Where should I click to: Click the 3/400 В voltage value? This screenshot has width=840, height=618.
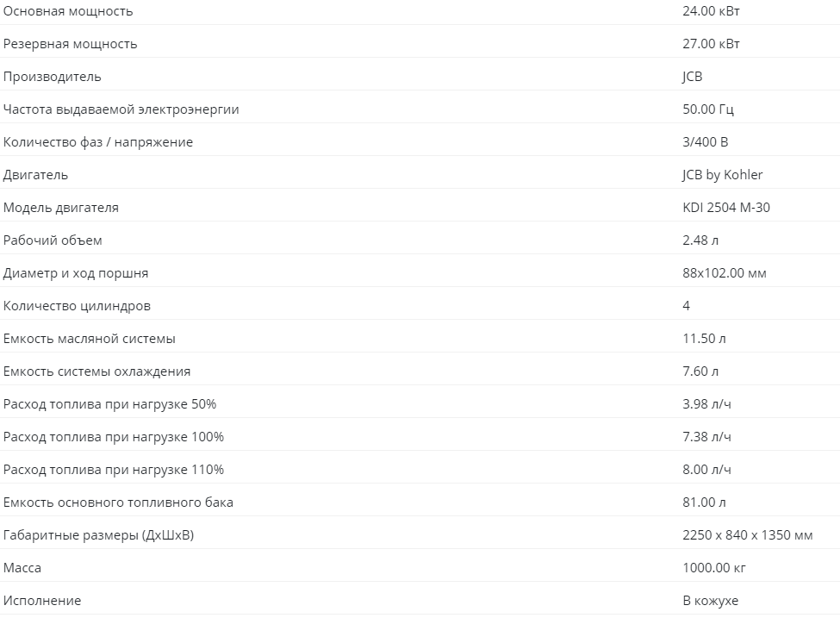pos(705,142)
